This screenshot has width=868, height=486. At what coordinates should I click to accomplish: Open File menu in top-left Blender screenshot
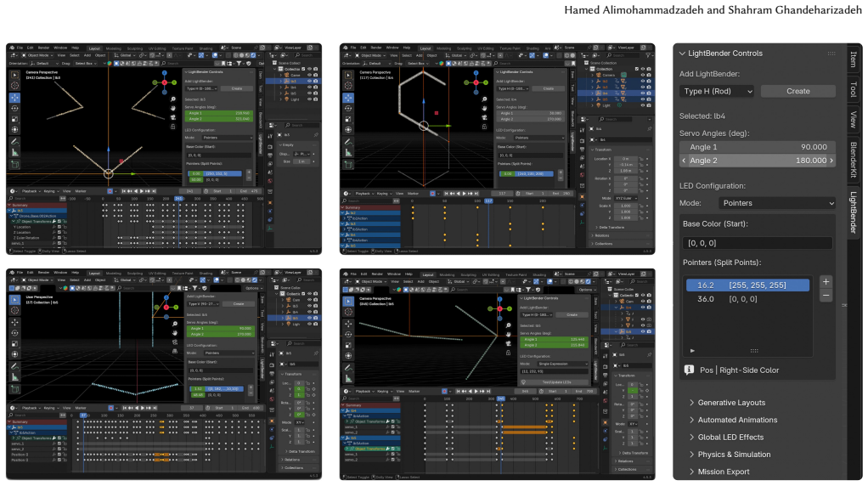(20, 48)
